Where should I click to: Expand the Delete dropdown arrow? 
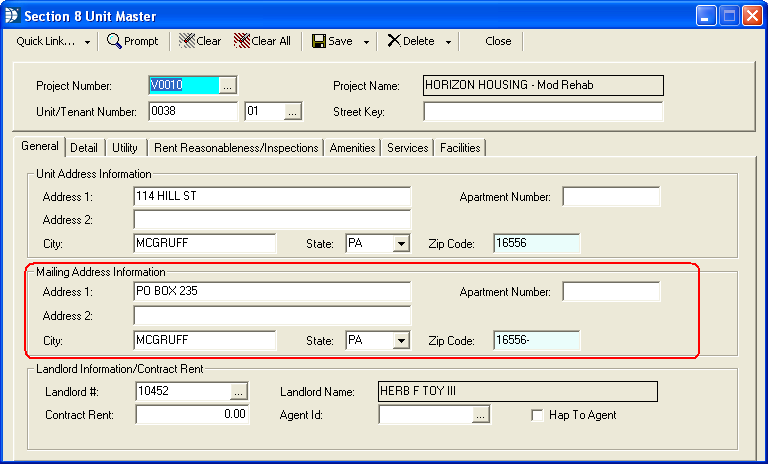(448, 42)
